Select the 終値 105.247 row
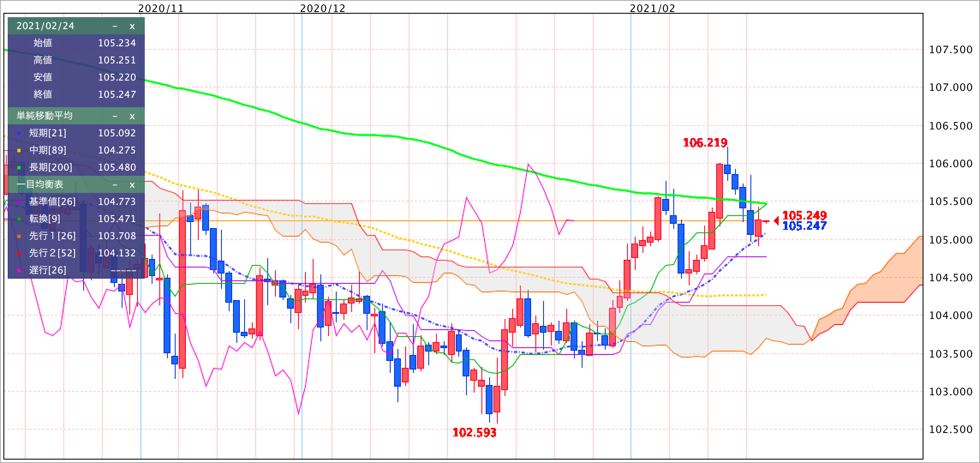Viewport: 980px width, 463px height. tap(76, 94)
